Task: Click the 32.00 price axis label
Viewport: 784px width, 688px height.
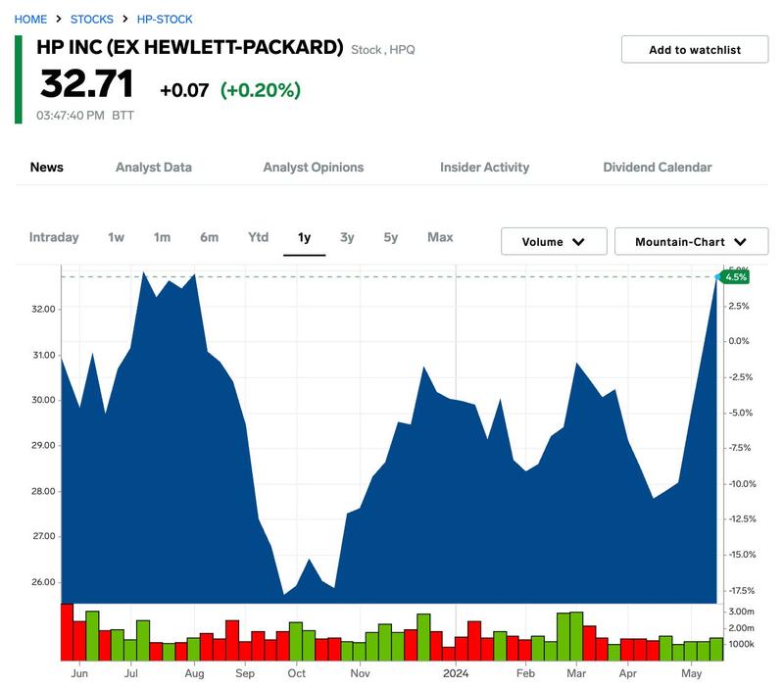Action: click(x=43, y=309)
